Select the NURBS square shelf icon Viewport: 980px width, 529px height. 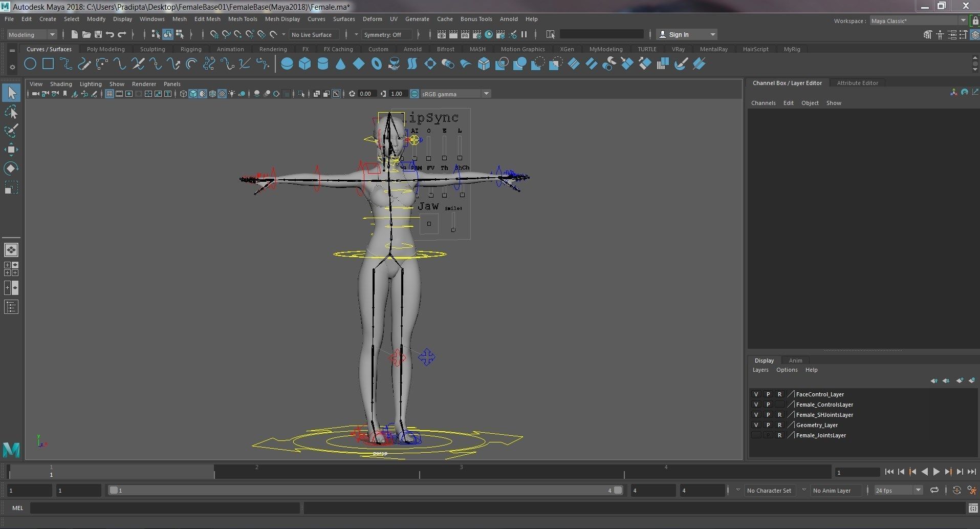[48, 64]
